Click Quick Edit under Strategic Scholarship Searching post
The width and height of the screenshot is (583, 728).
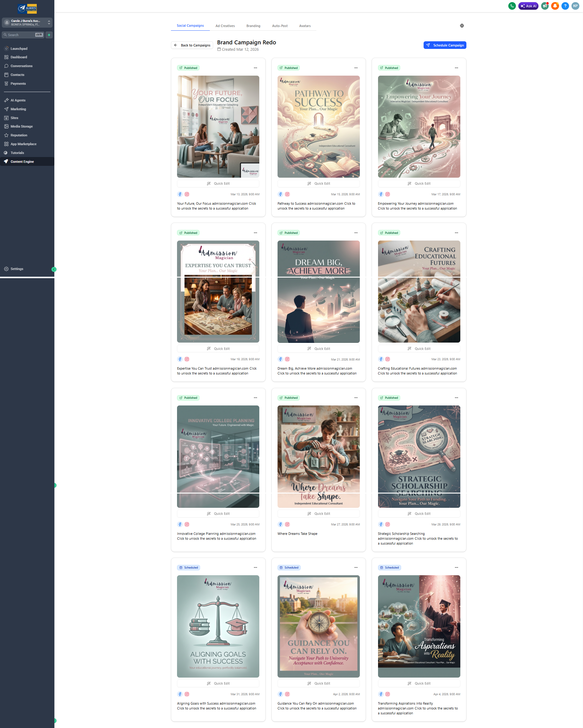tap(419, 514)
